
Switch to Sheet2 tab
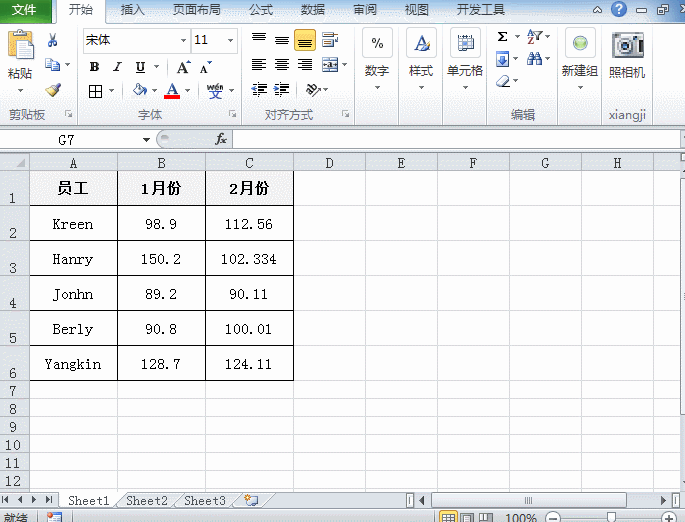point(147,501)
